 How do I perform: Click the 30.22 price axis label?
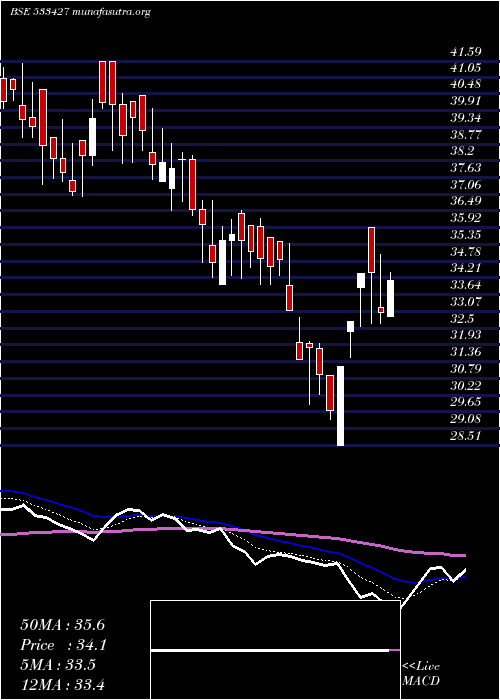coord(466,386)
